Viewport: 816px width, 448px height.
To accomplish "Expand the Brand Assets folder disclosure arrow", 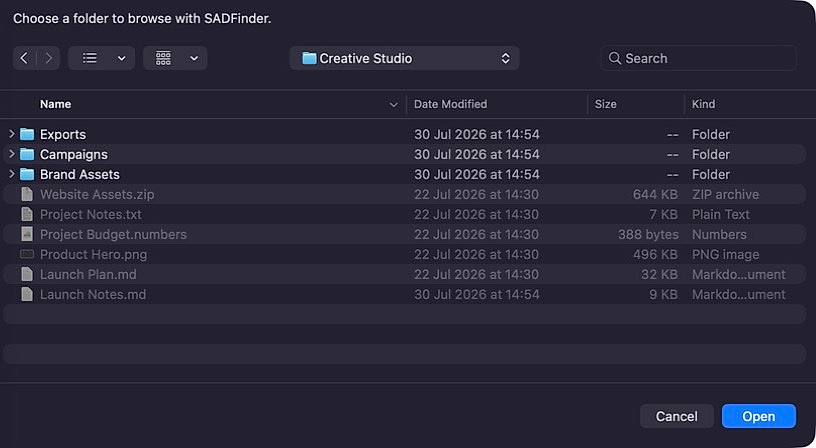I will [11, 174].
